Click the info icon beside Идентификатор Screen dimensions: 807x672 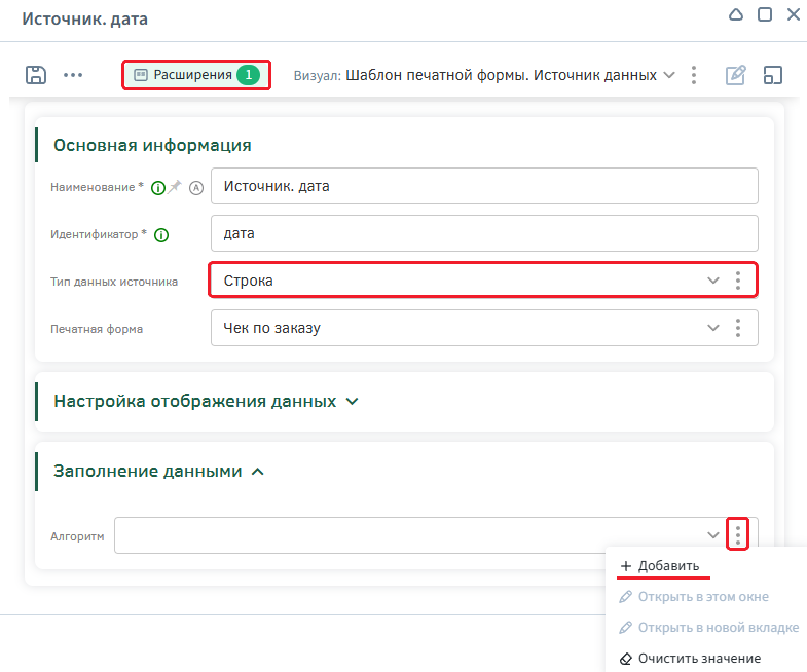click(161, 235)
